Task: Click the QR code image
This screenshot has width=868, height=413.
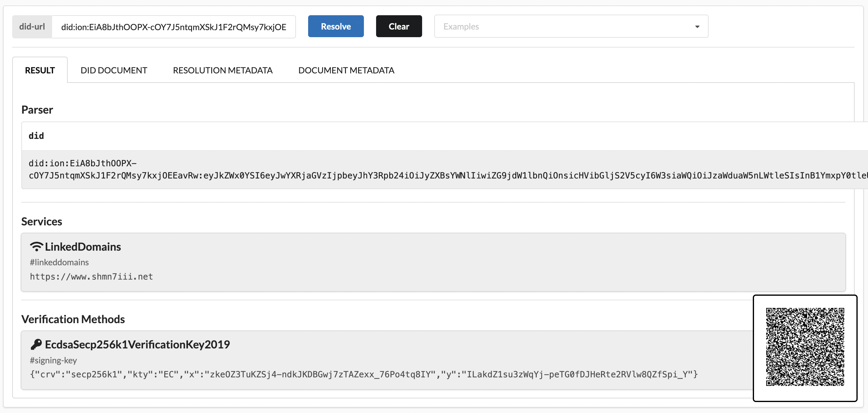Action: pyautogui.click(x=805, y=347)
